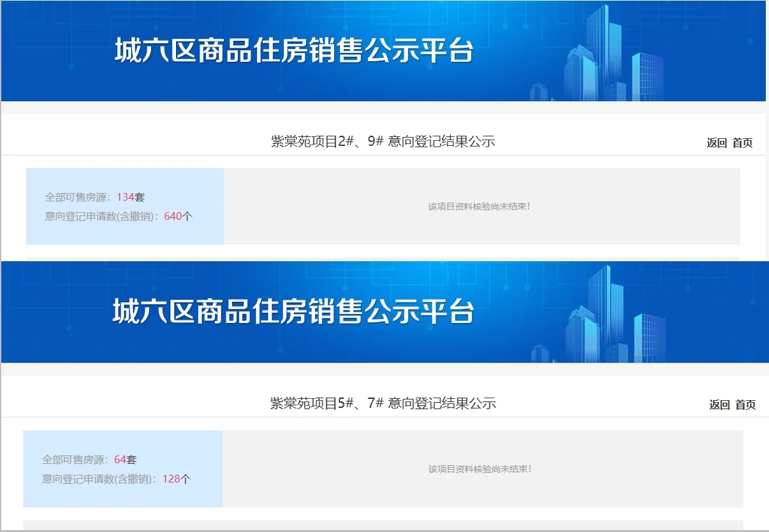
Task: Click the lower banner title 城六区商品住房销售公示平台
Action: point(293,312)
